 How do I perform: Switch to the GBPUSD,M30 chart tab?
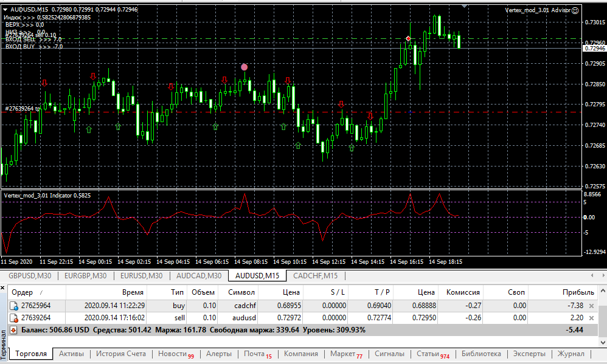pos(30,276)
